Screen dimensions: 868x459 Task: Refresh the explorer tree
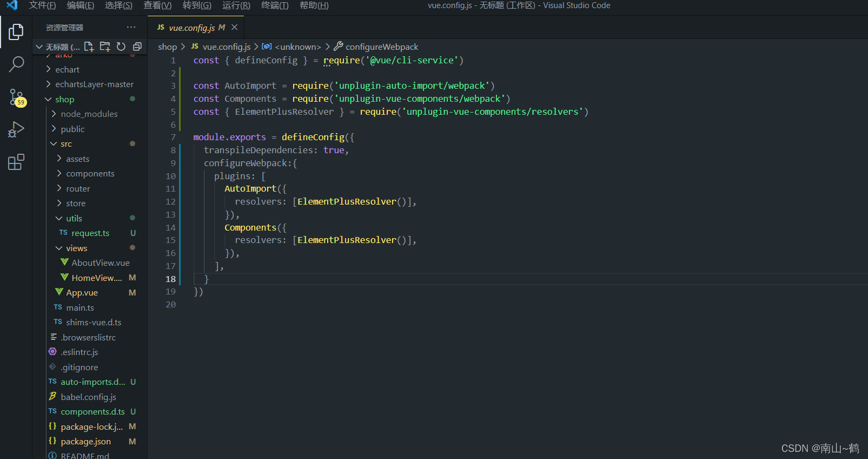tap(121, 47)
